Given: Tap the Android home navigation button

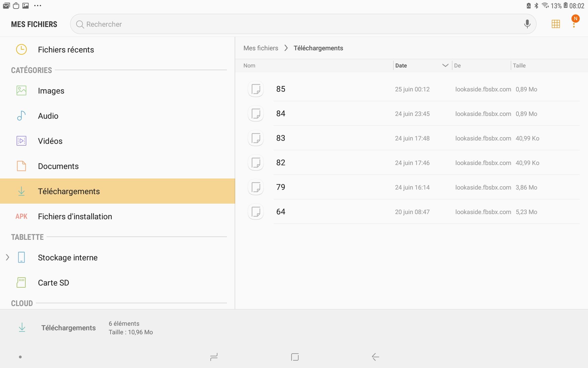Looking at the screenshot, I should 295,357.
